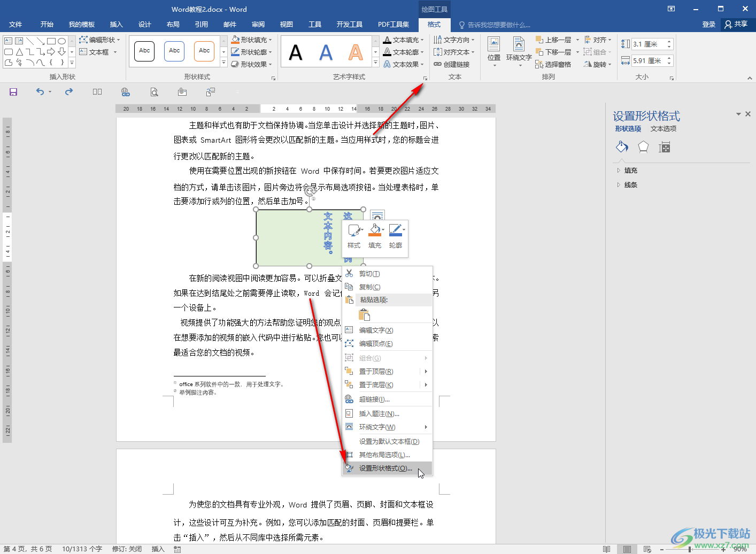
Task: Click the print preview icon in quick toolbar
Action: pyautogui.click(x=154, y=92)
